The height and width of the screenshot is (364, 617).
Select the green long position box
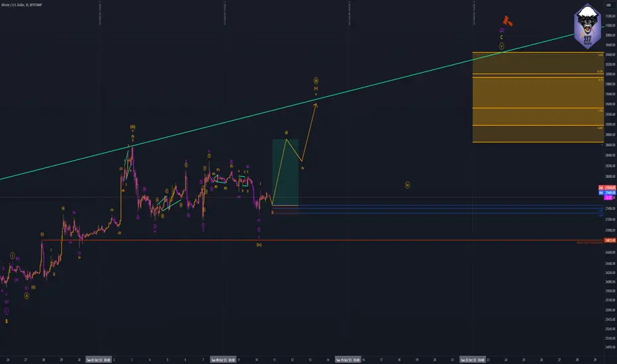pos(285,172)
